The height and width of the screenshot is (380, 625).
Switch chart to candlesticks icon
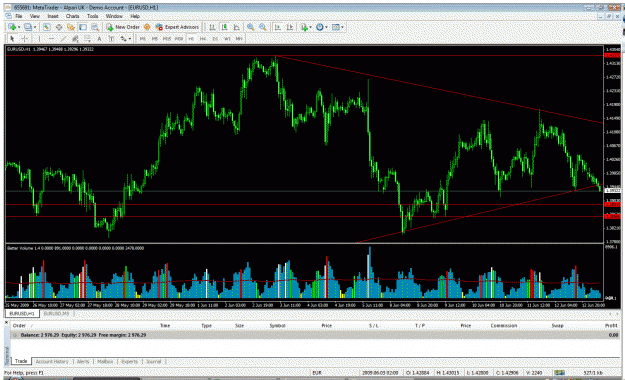[x=224, y=27]
